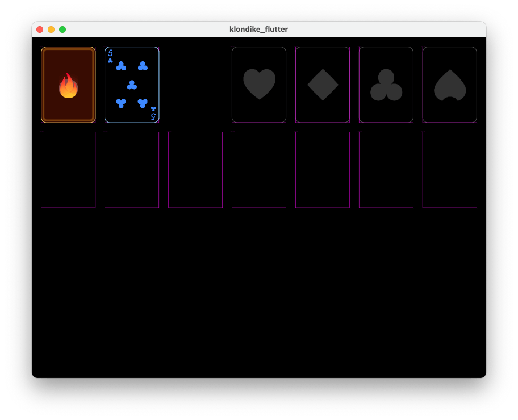Viewport: 518px width, 420px height.
Task: Click the klondike_flutter title text
Action: [x=258, y=30]
